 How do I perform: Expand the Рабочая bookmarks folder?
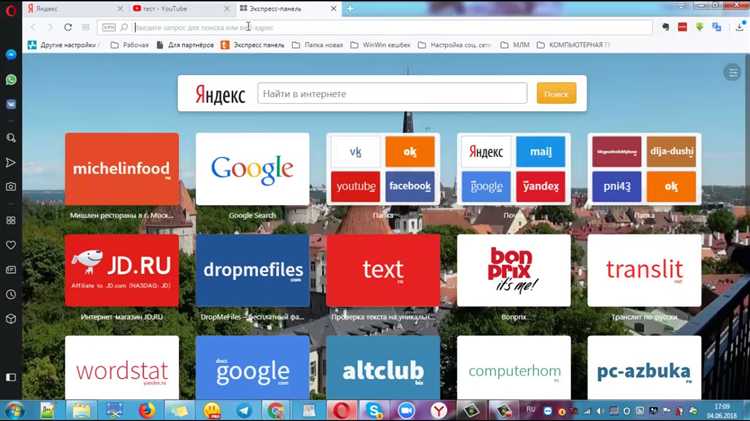coord(130,45)
